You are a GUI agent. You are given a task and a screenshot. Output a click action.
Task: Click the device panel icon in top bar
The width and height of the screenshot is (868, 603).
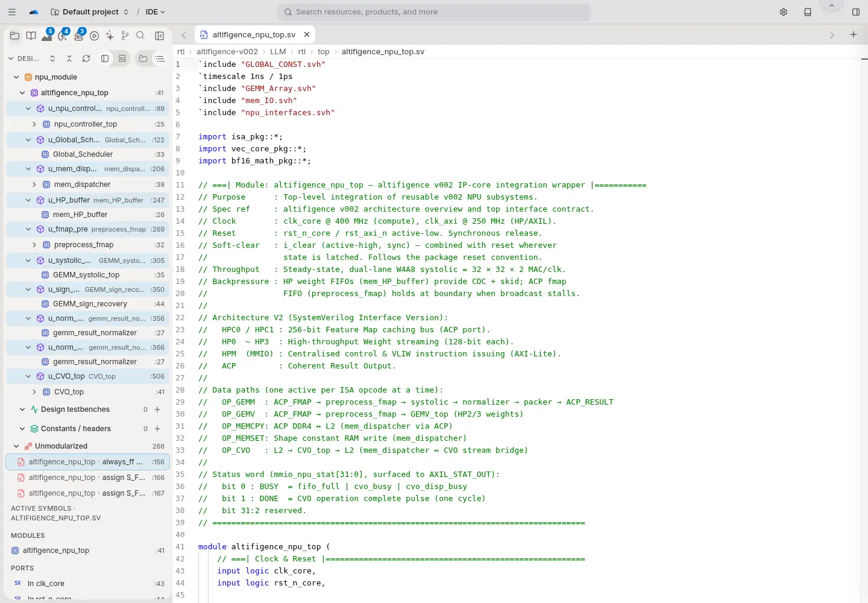[x=808, y=12]
